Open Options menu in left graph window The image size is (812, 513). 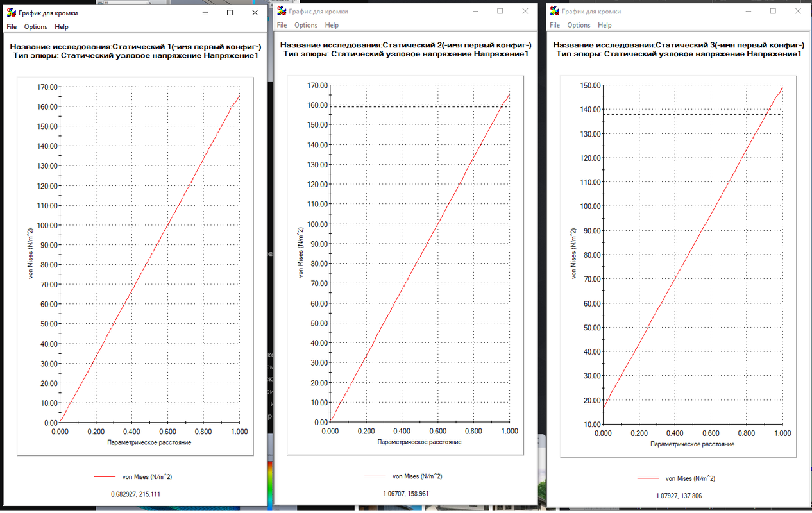[36, 27]
